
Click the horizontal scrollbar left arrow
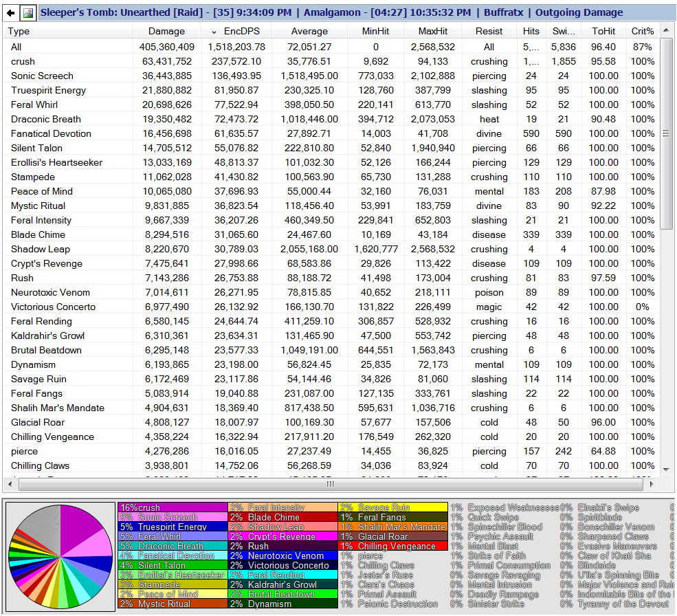pos(10,484)
